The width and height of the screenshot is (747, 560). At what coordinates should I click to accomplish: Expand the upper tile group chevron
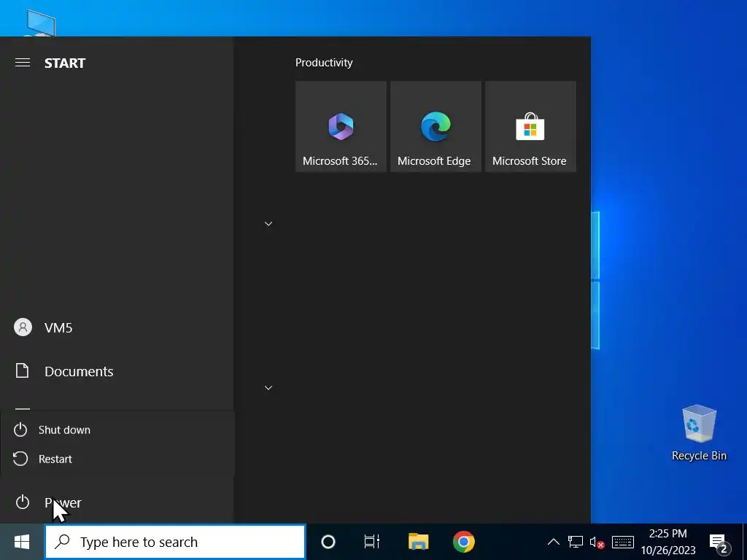click(x=268, y=224)
